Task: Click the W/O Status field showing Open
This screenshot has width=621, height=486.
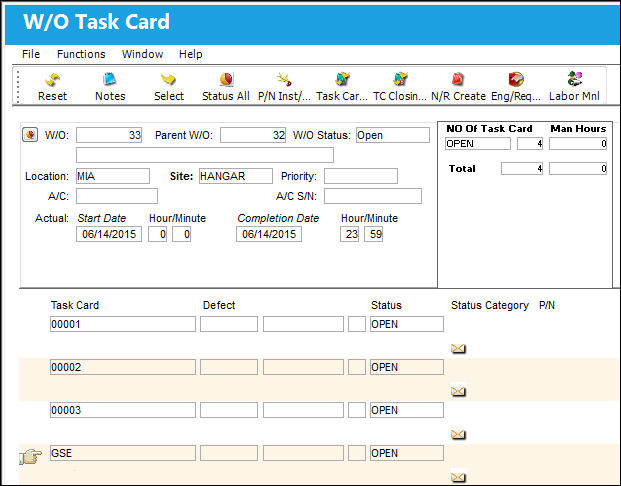Action: [393, 135]
